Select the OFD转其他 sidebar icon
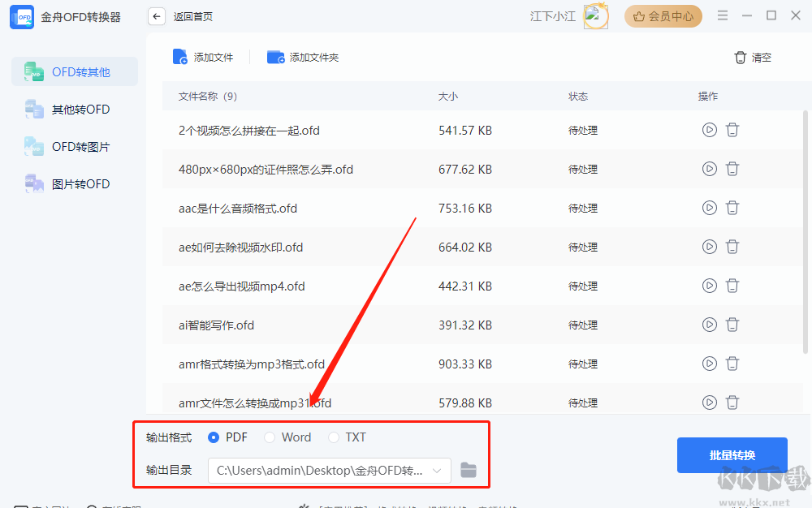 coord(32,71)
